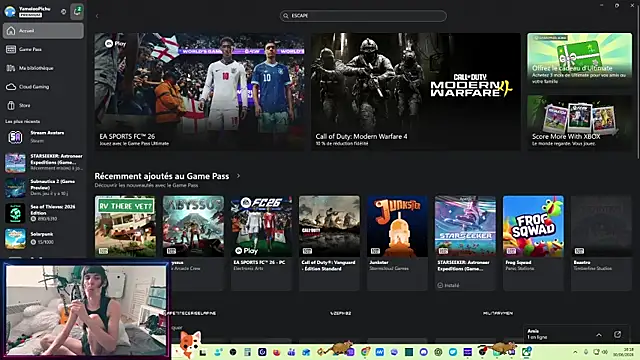Image resolution: width=640 pixels, height=360 pixels.
Task: Click the profile avatar picture
Action: click(x=10, y=11)
